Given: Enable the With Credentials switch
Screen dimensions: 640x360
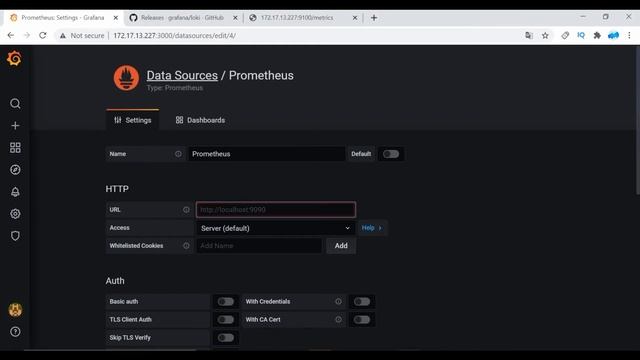Looking at the screenshot, I should 362,302.
